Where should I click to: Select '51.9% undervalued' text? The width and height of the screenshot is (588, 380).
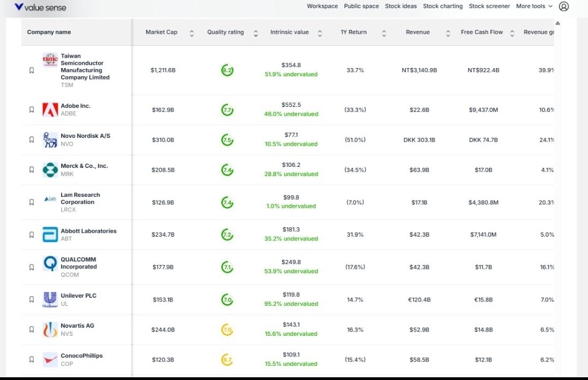[291, 74]
